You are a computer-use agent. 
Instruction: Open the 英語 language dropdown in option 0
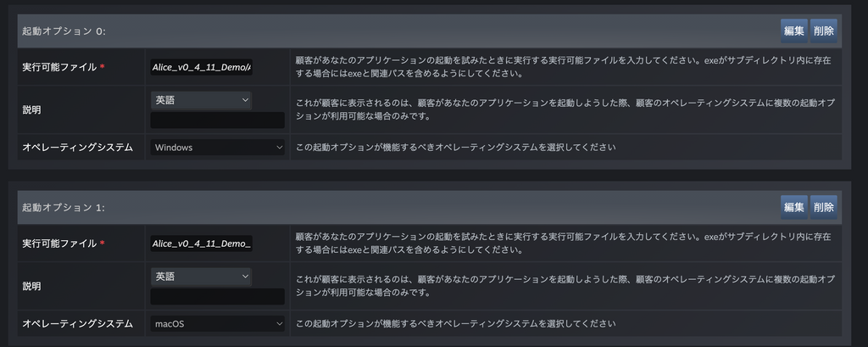(201, 100)
